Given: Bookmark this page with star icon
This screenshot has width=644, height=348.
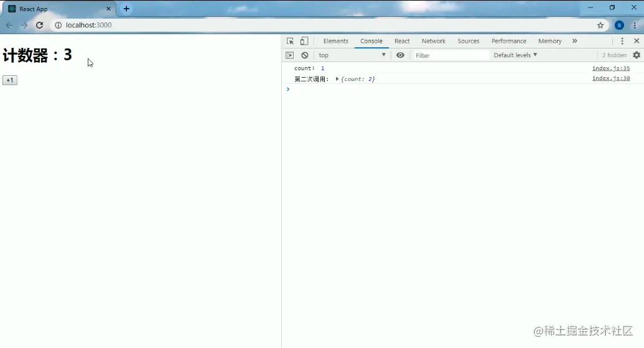Looking at the screenshot, I should click(x=600, y=25).
